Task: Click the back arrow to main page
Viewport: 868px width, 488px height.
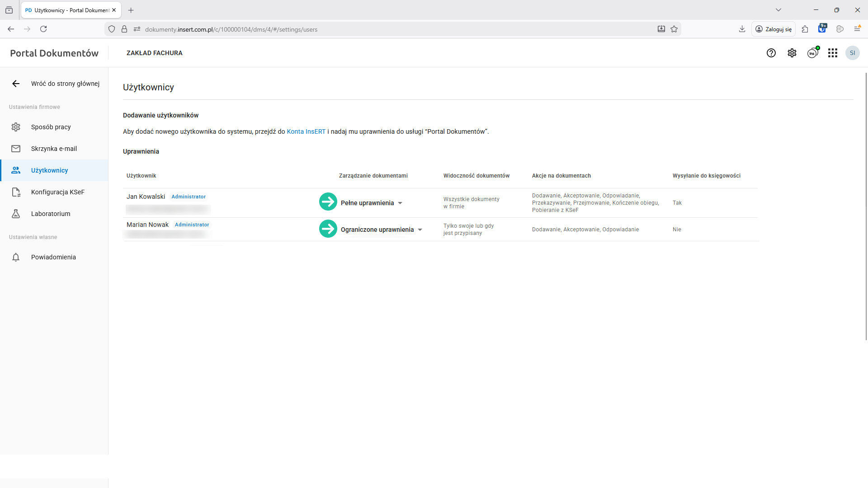Action: pos(16,84)
